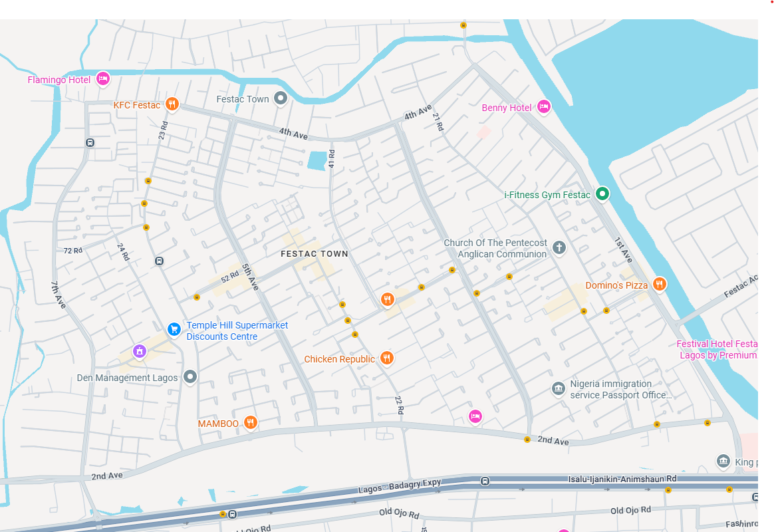Click the Temple Hill Supermarket Discounts Centre label

coord(237,331)
